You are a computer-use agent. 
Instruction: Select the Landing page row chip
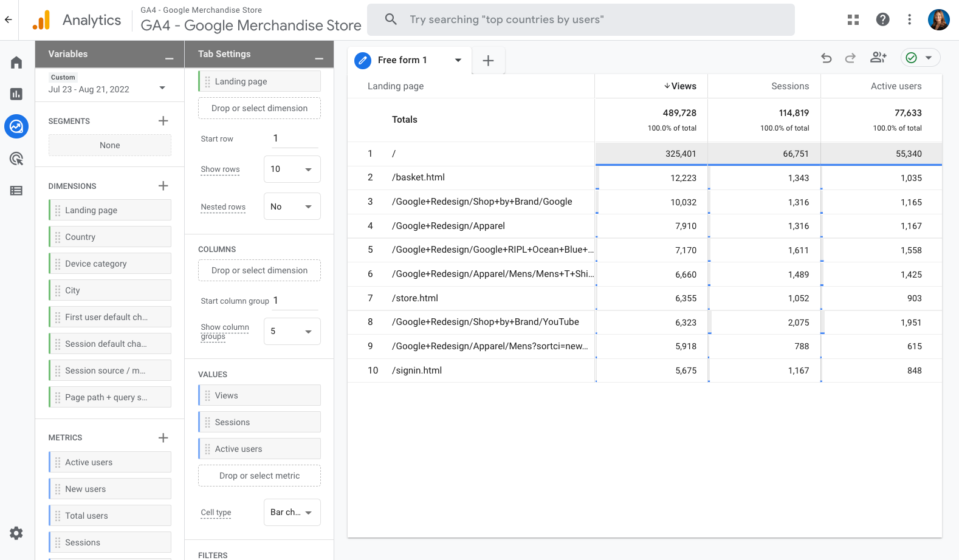tap(260, 81)
